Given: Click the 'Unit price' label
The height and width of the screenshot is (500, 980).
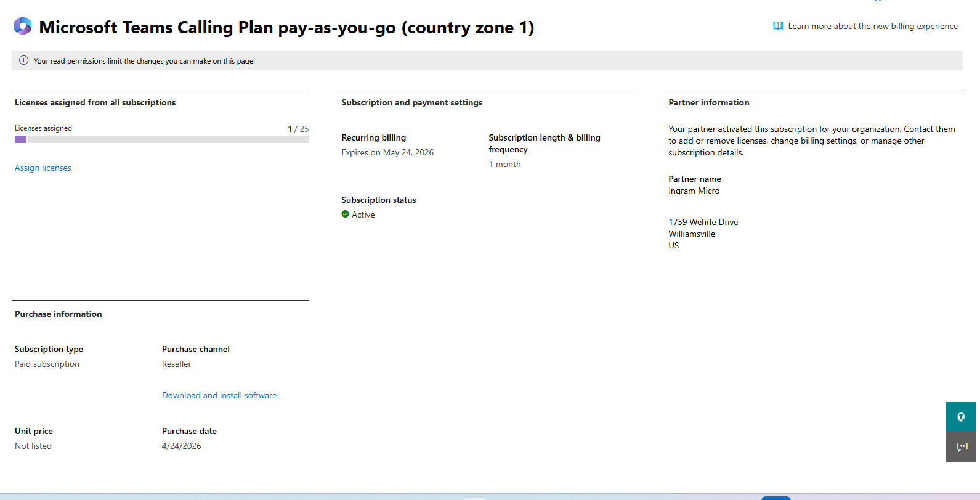Looking at the screenshot, I should (34, 431).
